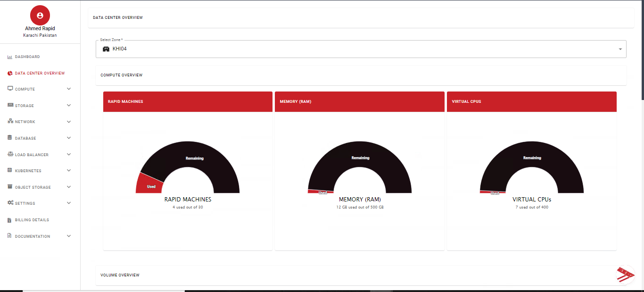Click the Load Balancer scale icon

pos(10,154)
